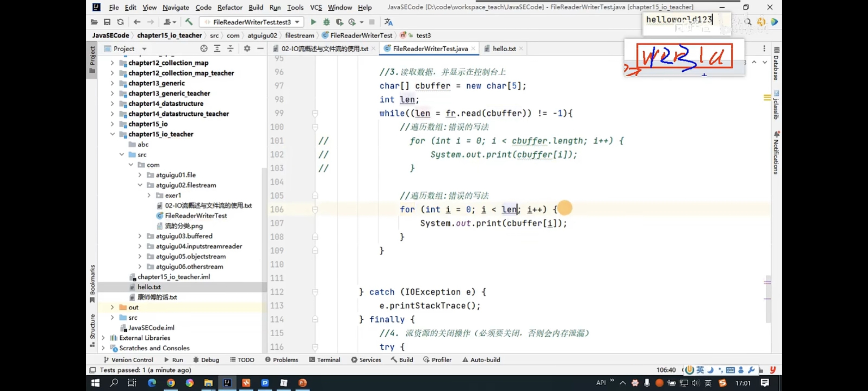This screenshot has width=868, height=391.
Task: Click the green Run button in toolbar
Action: 313,22
